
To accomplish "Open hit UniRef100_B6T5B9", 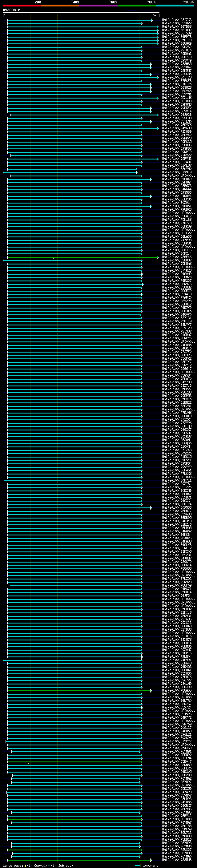I will click(177, 34).
